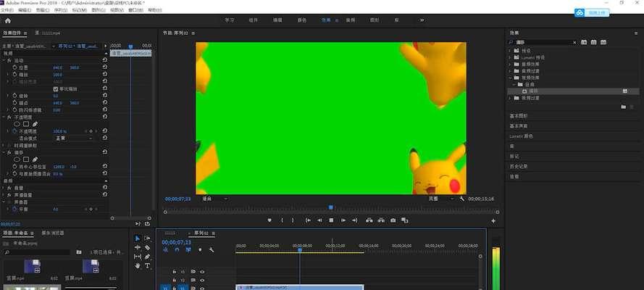
Task: Switch to 音频 workspace tab
Action: pyautogui.click(x=351, y=20)
